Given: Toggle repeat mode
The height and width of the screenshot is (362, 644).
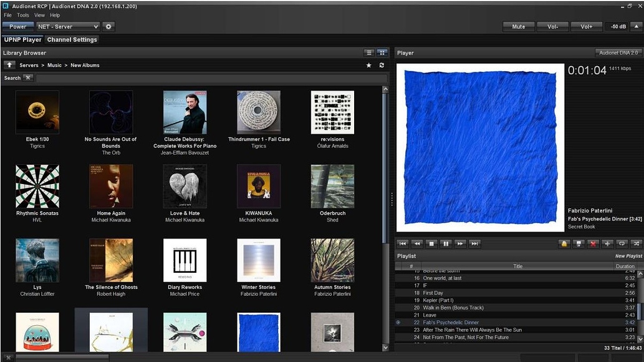Looking at the screenshot, I should 622,244.
